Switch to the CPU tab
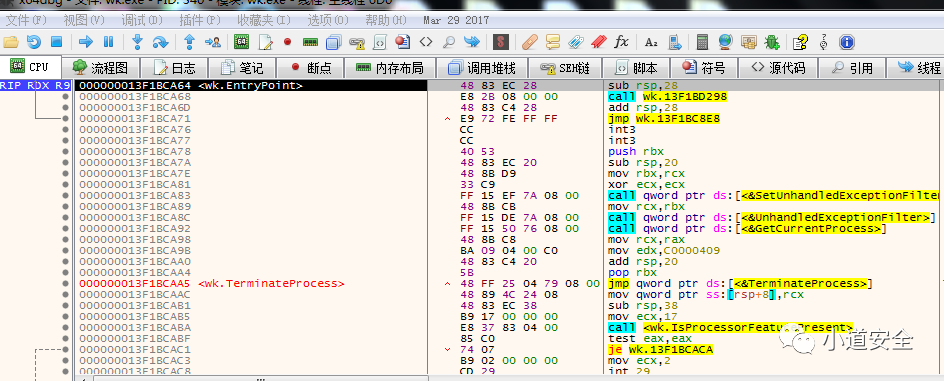This screenshot has width=944, height=381. [30, 67]
